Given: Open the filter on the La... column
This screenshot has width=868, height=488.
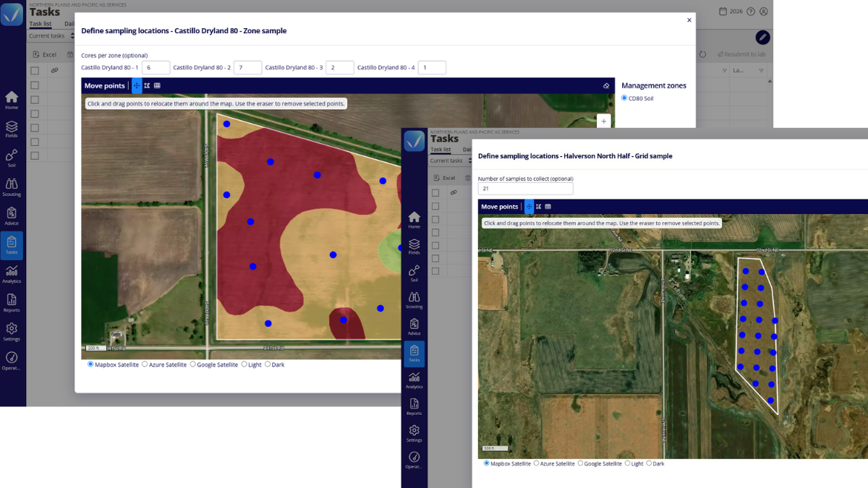Looking at the screenshot, I should tap(761, 71).
